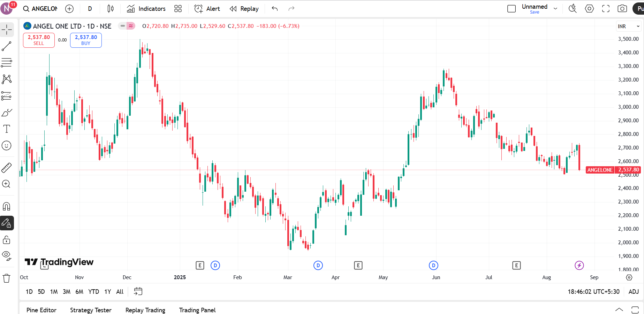
Task: Open the emoji icons tool
Action: point(7,146)
